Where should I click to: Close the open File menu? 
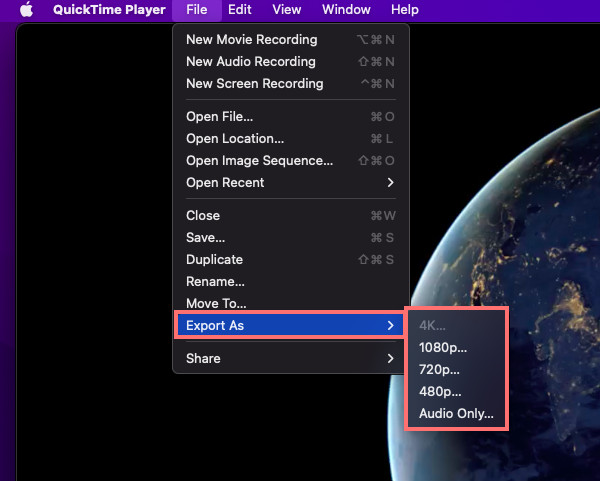197,10
